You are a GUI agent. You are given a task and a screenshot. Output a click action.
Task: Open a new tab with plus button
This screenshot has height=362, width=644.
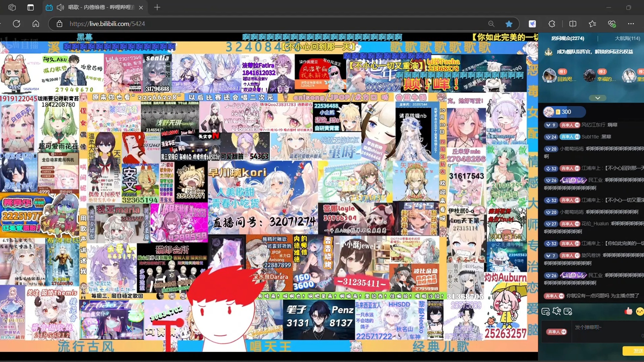pos(157,7)
